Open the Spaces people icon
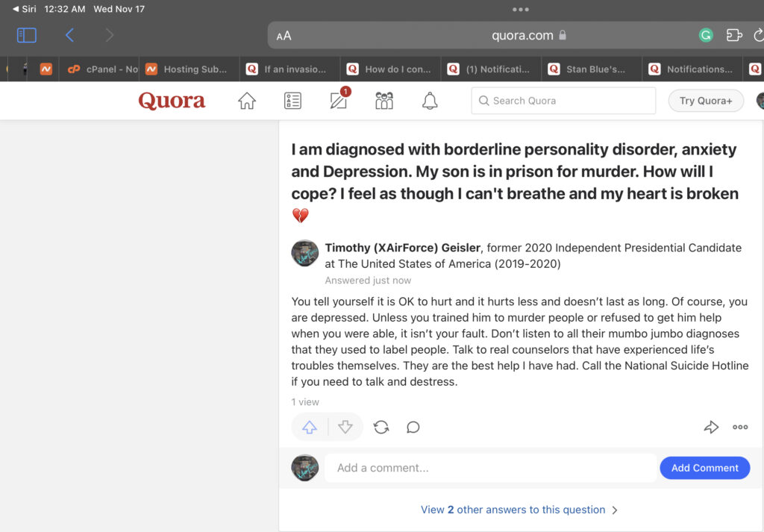The image size is (764, 532). (x=384, y=101)
